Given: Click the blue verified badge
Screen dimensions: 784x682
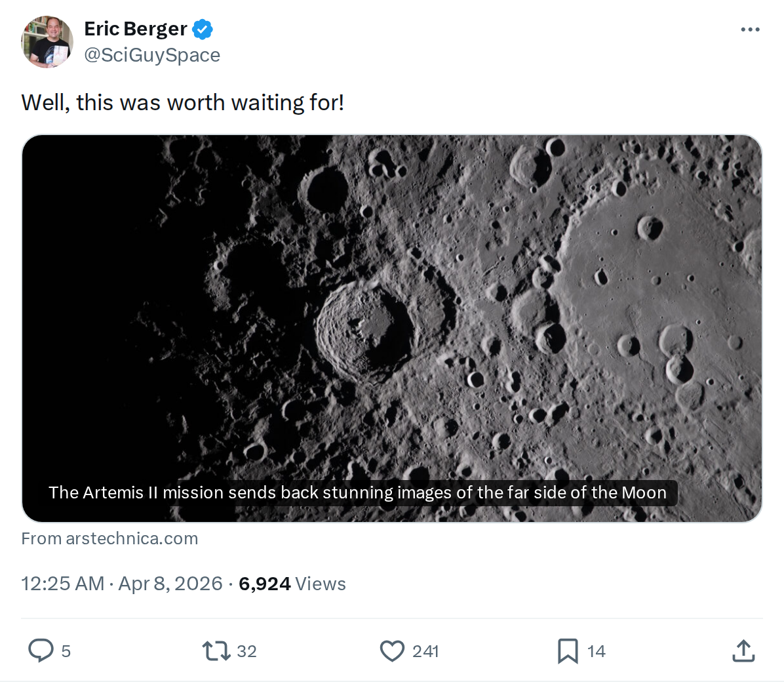Looking at the screenshot, I should tap(203, 30).
